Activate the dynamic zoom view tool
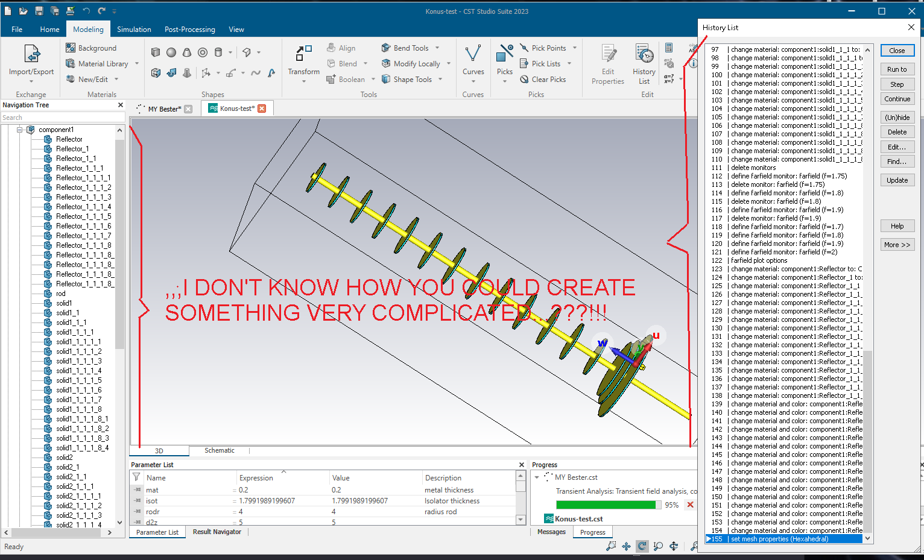924x560 pixels. 658,546
